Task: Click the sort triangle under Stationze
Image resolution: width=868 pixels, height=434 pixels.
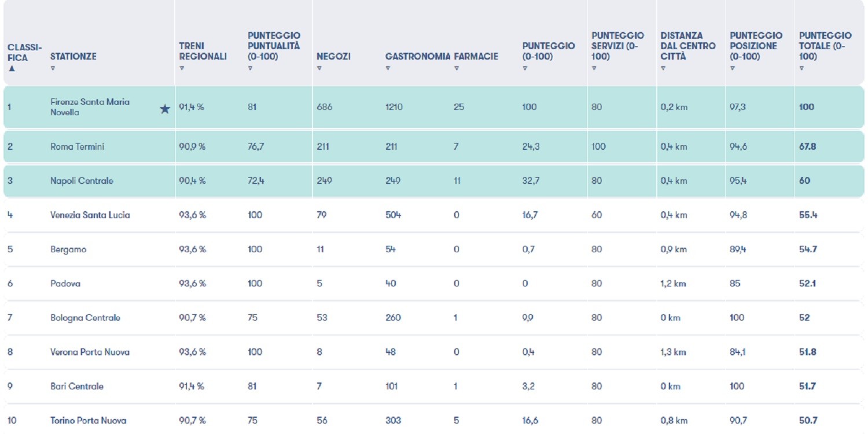Action: (x=53, y=68)
